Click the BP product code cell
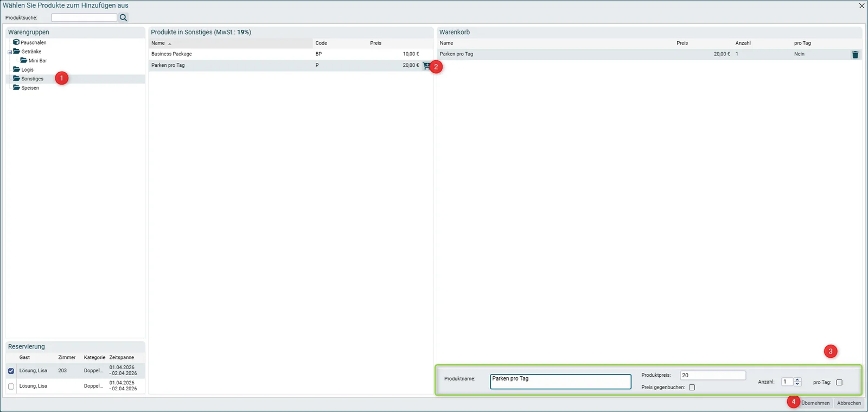This screenshot has width=868, height=412. pyautogui.click(x=318, y=54)
